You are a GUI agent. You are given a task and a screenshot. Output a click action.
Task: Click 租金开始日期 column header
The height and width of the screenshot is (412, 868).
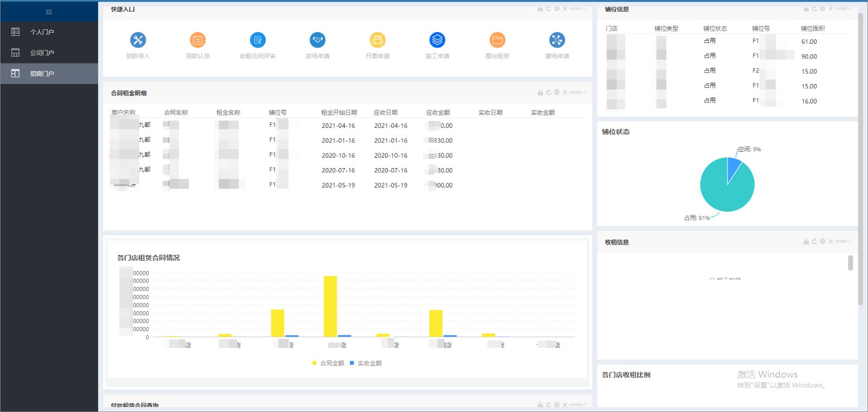[x=339, y=113]
